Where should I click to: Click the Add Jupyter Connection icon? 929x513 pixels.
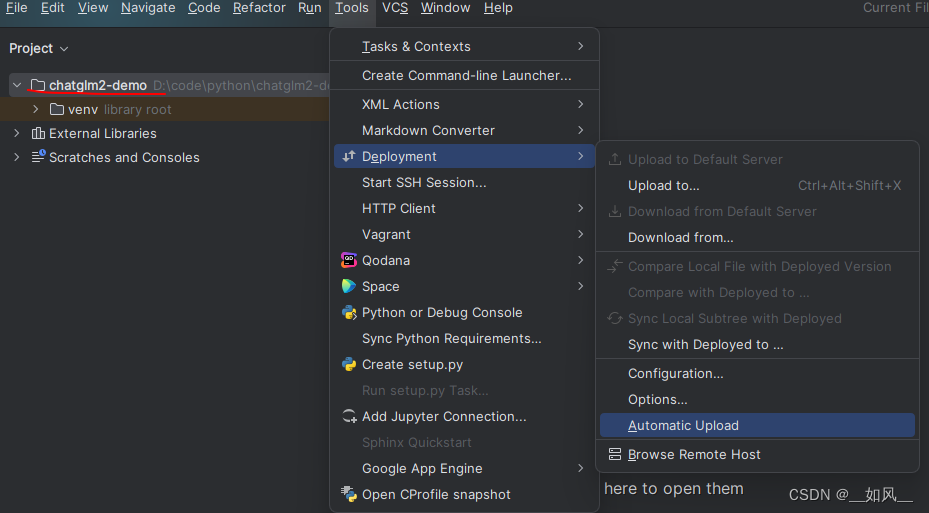(x=349, y=416)
